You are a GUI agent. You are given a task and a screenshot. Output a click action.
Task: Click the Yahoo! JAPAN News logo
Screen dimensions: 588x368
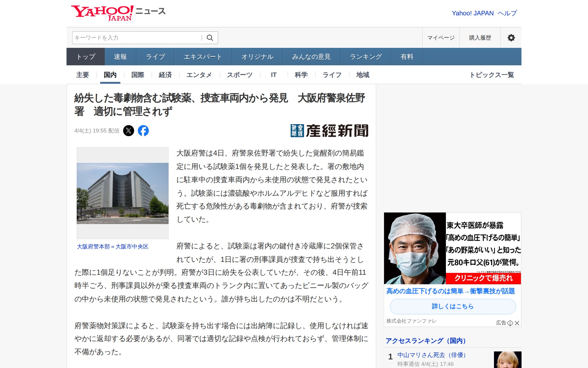pyautogui.click(x=118, y=13)
